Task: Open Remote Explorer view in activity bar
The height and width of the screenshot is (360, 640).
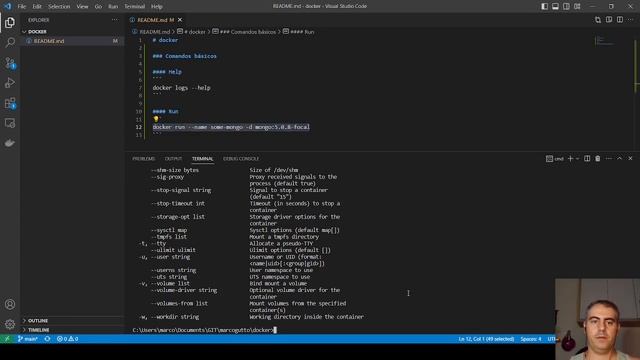Action: tap(10, 123)
